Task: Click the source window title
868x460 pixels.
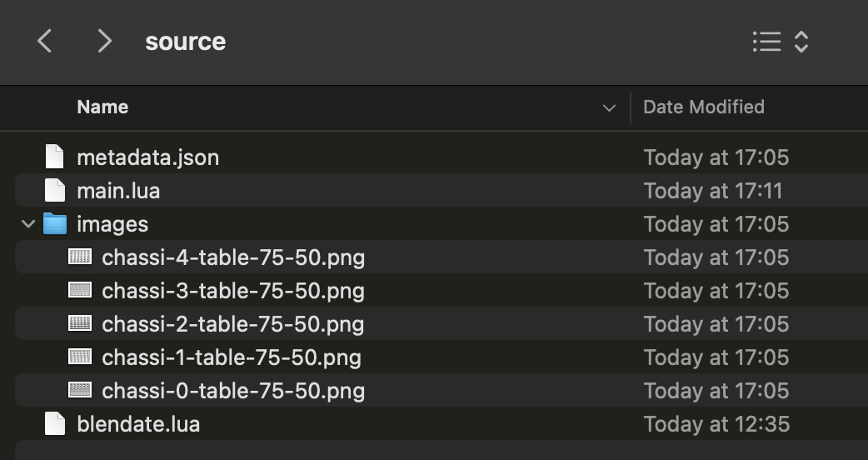Action: pos(186,42)
